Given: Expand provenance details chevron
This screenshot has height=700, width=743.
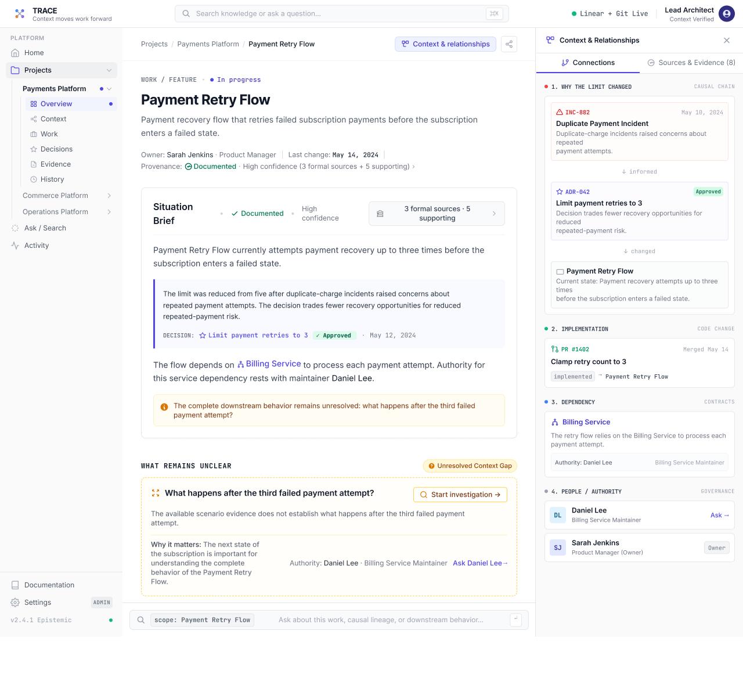Looking at the screenshot, I should (x=413, y=167).
